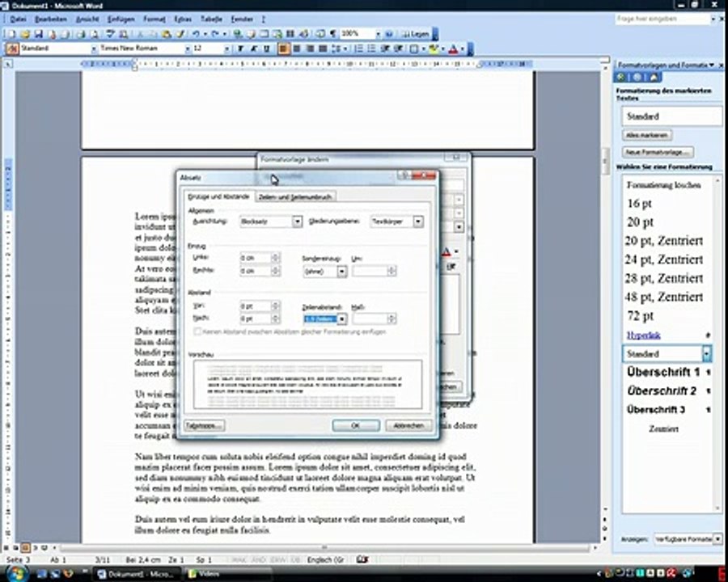Expand the Sondereinzug dropdown

[341, 271]
